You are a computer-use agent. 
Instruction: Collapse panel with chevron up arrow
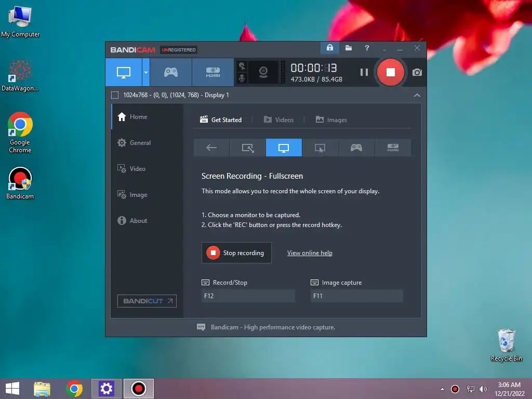pyautogui.click(x=417, y=96)
